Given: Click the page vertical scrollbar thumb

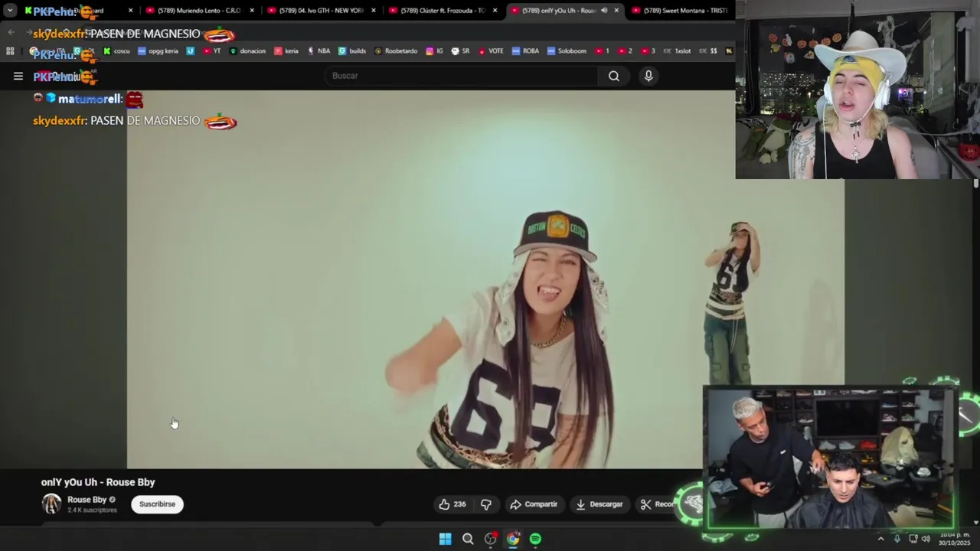Looking at the screenshot, I should point(975,184).
